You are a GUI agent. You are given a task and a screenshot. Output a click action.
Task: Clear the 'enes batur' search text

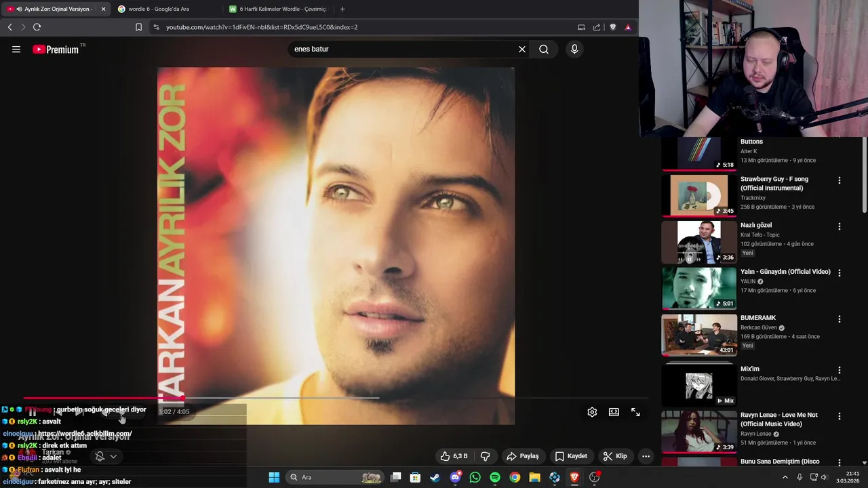[x=522, y=49]
